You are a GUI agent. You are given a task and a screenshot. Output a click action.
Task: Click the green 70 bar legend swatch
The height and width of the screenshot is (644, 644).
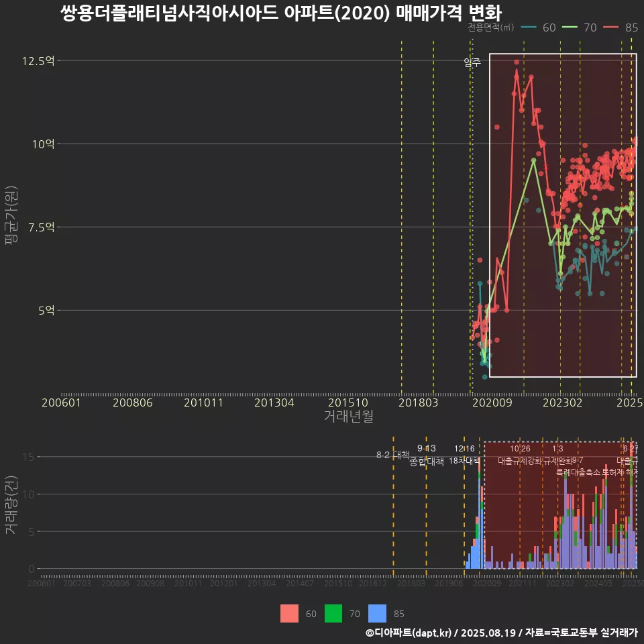click(333, 614)
